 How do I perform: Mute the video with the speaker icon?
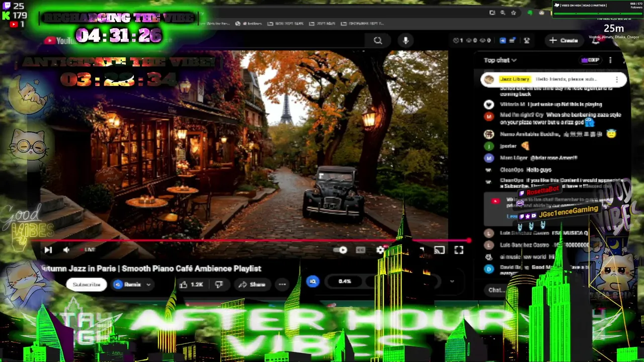pyautogui.click(x=66, y=250)
